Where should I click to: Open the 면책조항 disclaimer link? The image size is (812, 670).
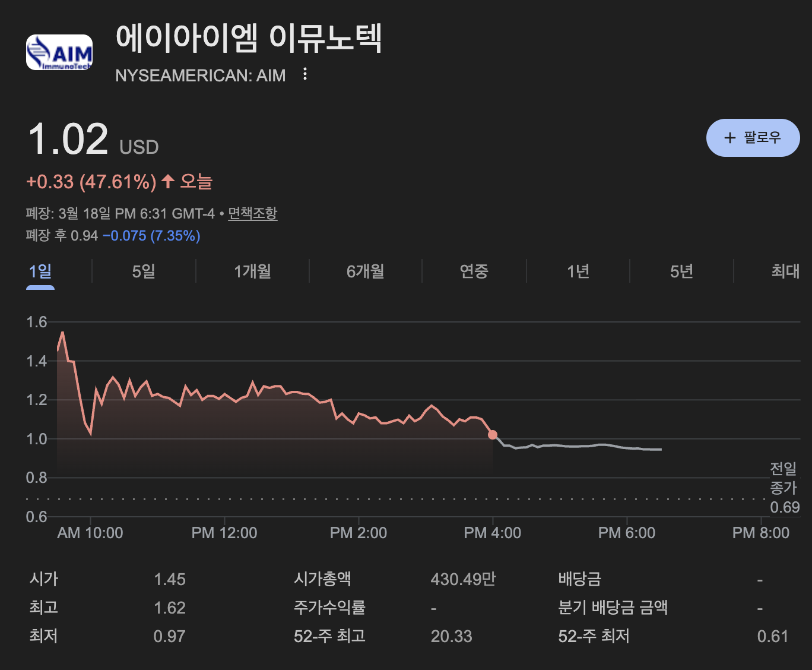click(x=253, y=213)
